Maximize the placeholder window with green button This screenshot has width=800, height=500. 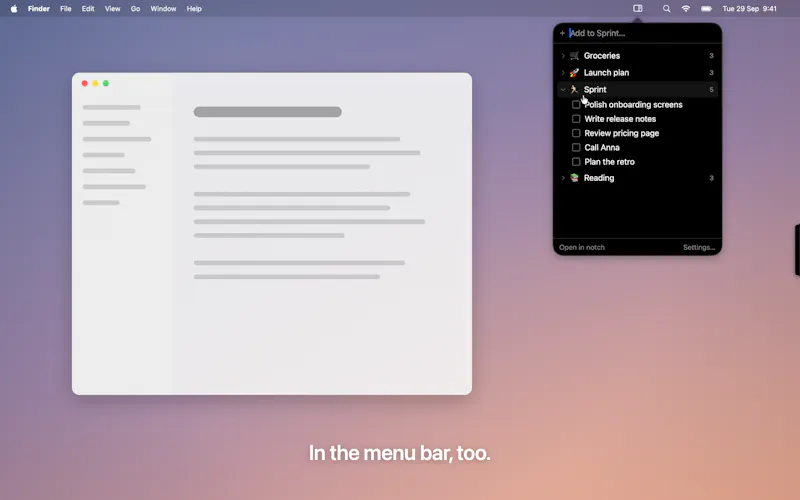click(106, 83)
